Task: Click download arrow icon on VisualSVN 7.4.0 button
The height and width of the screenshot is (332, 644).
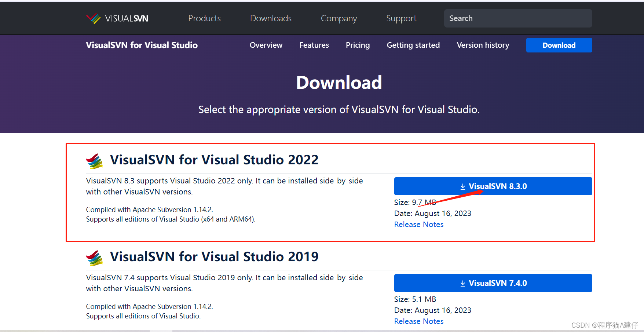Action: click(463, 283)
